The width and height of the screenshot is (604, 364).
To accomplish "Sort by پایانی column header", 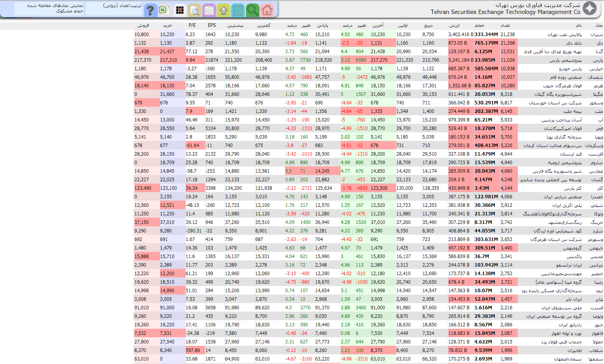I will tap(322, 25).
